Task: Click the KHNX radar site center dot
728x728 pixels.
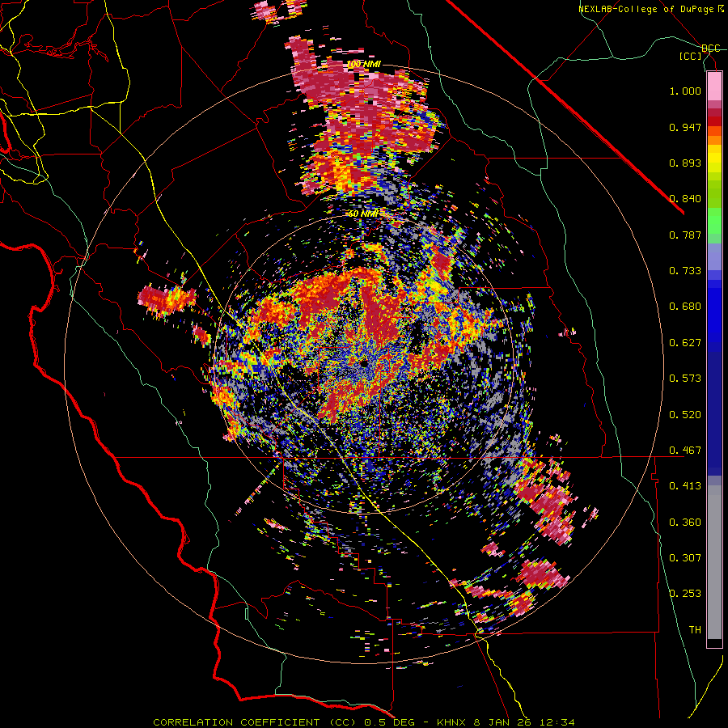Action: coord(363,363)
